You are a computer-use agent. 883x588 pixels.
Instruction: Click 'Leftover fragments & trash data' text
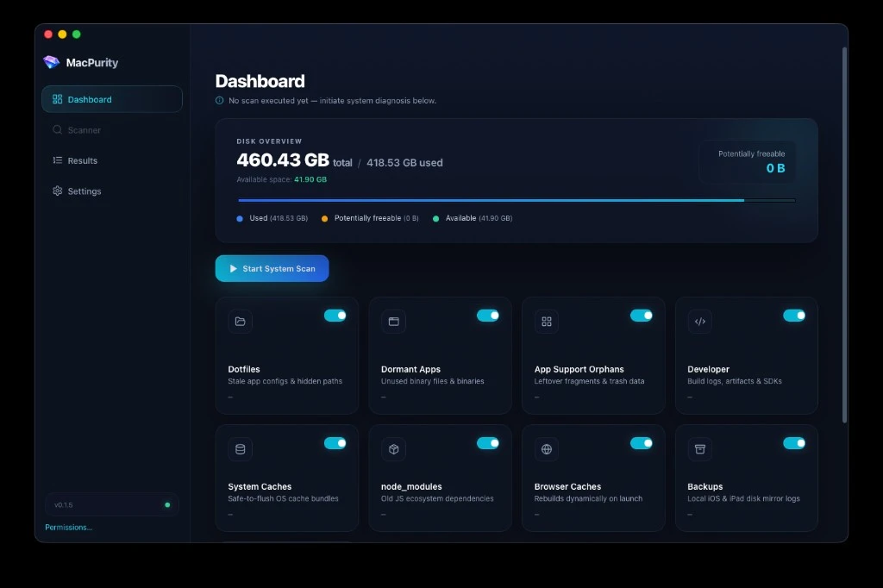click(589, 381)
